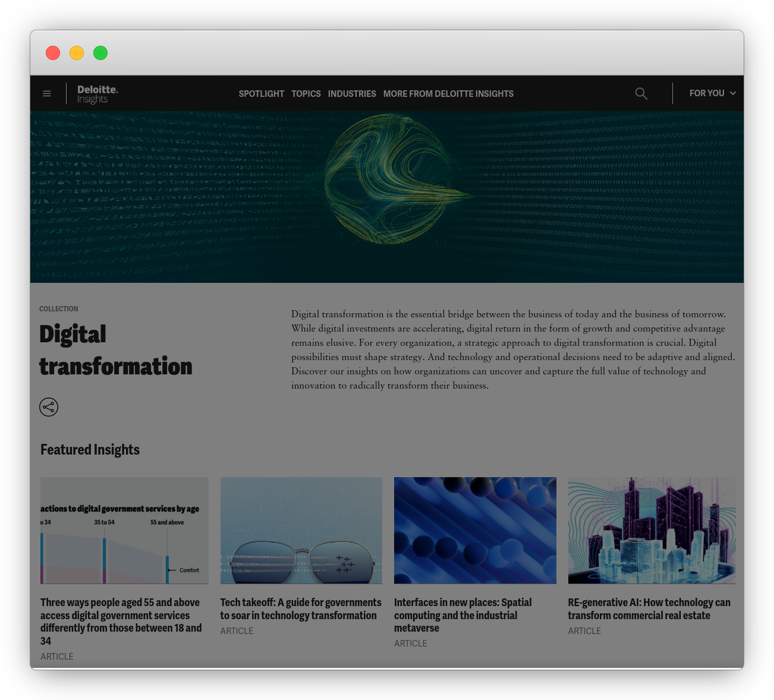Open the digital government services by age article
This screenshot has width=774, height=700.
tap(121, 621)
